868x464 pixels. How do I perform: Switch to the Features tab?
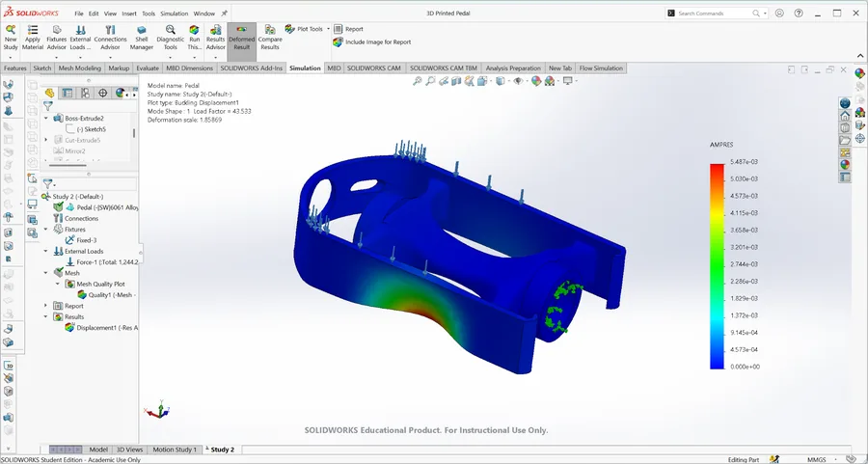point(14,68)
